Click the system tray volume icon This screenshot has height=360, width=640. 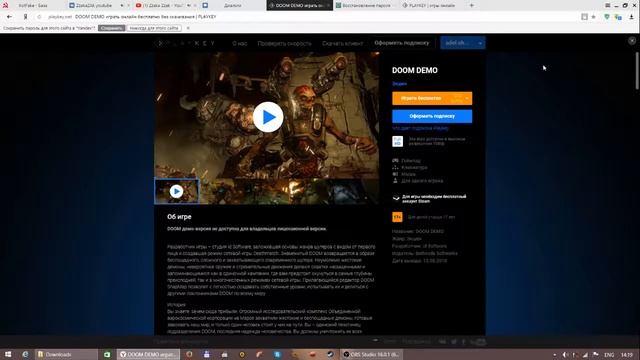[565, 355]
